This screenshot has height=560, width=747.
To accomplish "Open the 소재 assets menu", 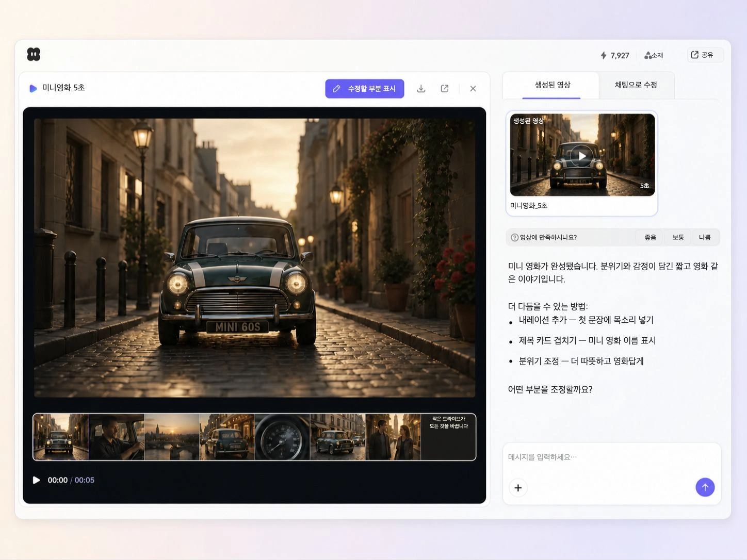I will 654,55.
